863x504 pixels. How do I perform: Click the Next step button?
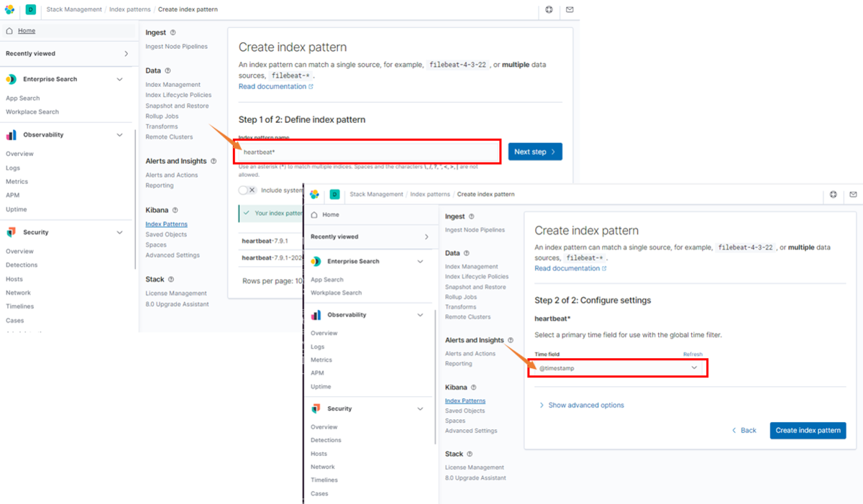[535, 152]
